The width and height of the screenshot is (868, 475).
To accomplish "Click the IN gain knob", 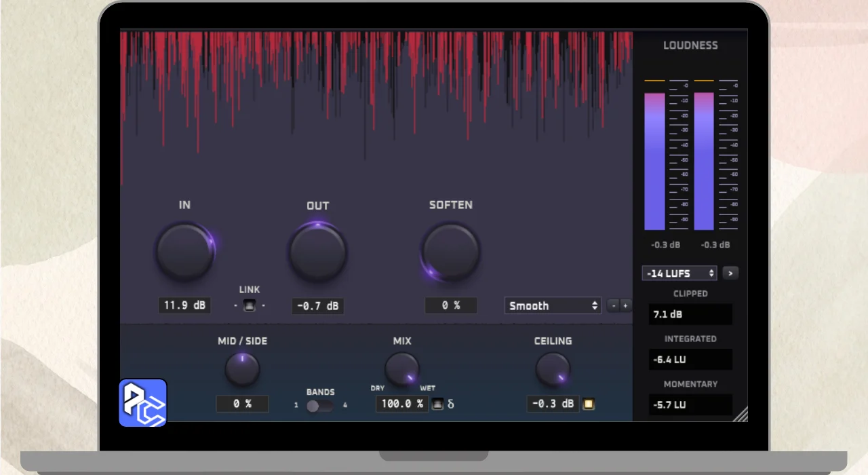I will click(x=184, y=252).
